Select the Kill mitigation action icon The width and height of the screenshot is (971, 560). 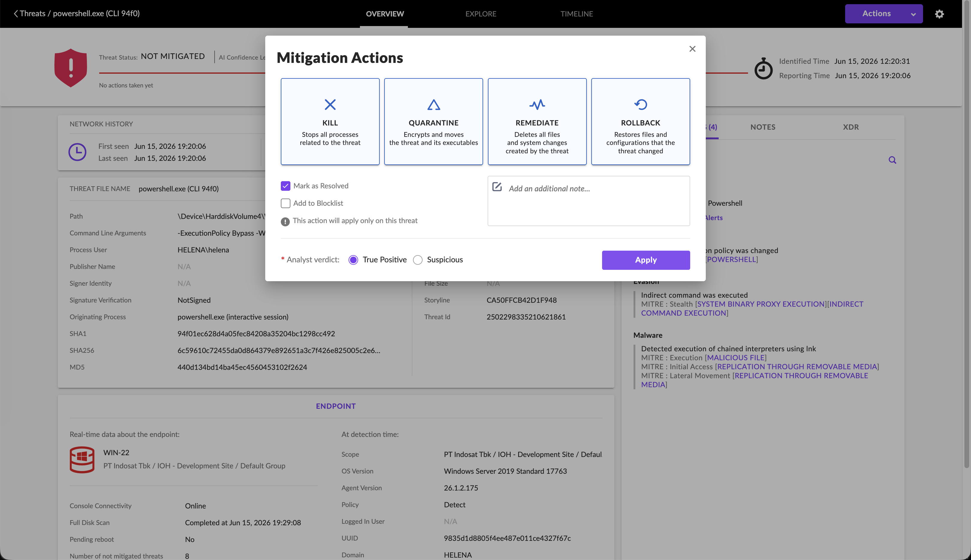(x=330, y=105)
